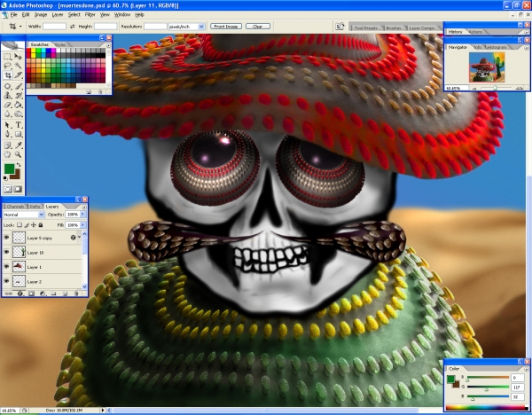Image resolution: width=532 pixels, height=415 pixels.
Task: Hide Layer 10 visibility eye
Action: 6,253
